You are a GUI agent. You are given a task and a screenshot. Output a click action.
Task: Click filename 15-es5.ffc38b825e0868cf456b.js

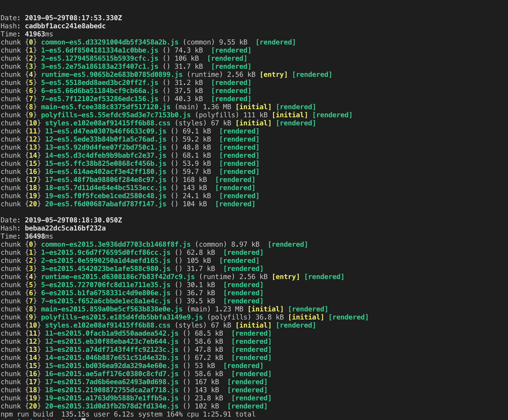click(x=106, y=163)
